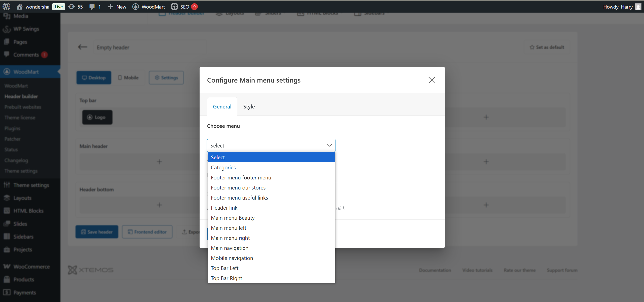Image resolution: width=644 pixels, height=302 pixels.
Task: Click the home icon next to wondersha
Action: point(19,7)
